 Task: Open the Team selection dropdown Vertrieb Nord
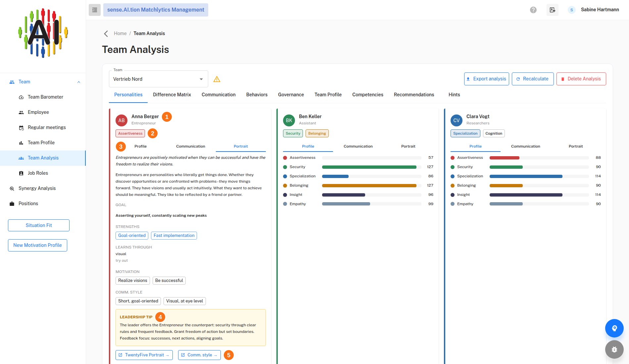click(159, 79)
